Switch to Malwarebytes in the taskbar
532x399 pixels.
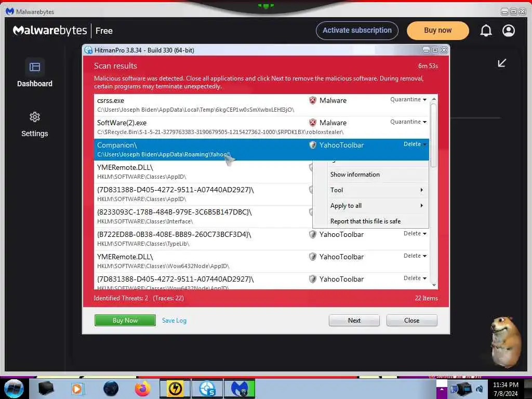tap(240, 389)
